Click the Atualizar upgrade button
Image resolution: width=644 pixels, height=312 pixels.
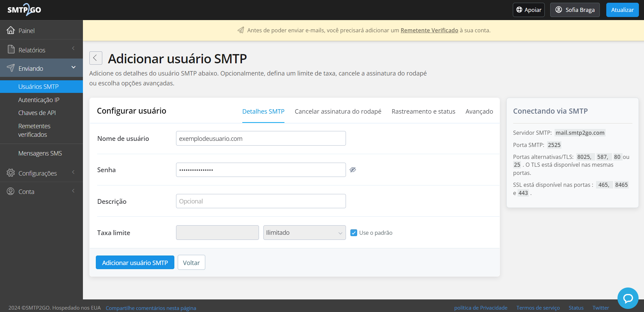pos(622,10)
